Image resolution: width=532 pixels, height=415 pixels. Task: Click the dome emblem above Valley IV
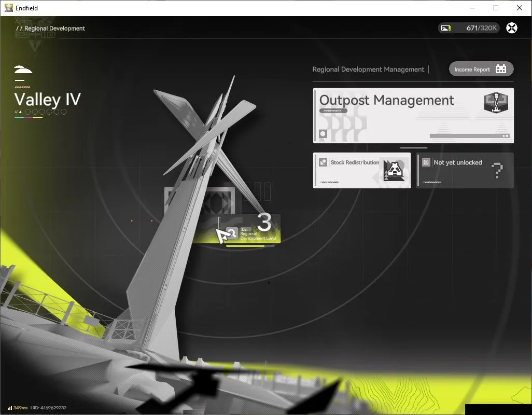coord(23,70)
